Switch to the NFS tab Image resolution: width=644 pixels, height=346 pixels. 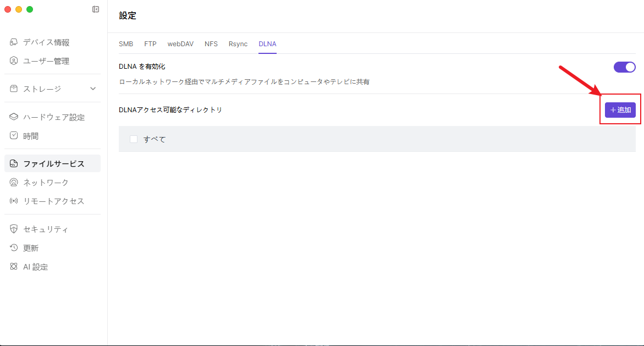pos(211,44)
